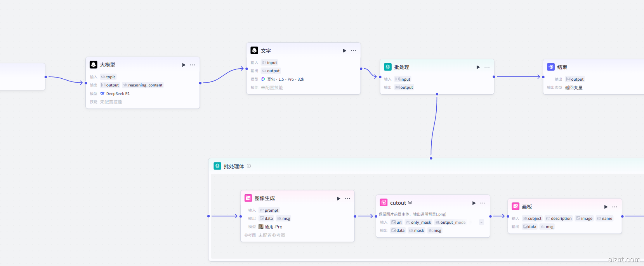The image size is (644, 266).
Task: Click the 大模型 node icon
Action: point(94,65)
